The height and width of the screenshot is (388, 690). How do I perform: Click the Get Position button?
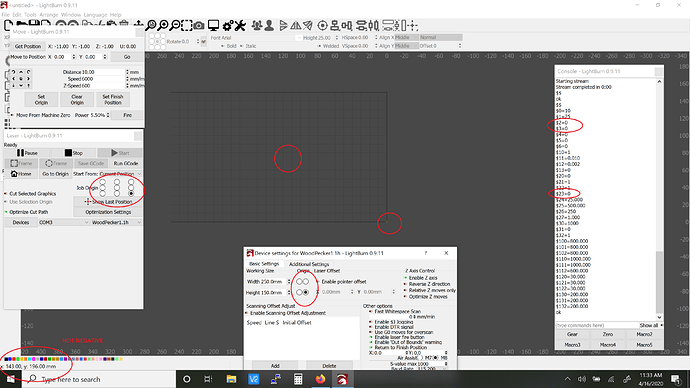click(x=28, y=46)
